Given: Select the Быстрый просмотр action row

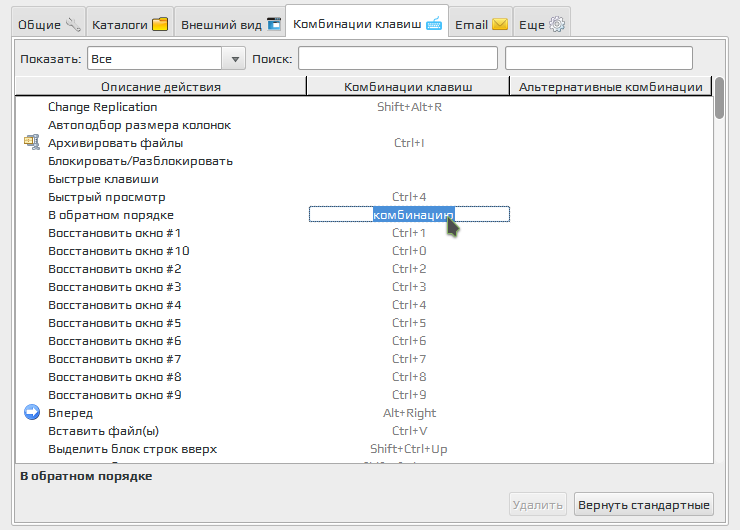Looking at the screenshot, I should pos(106,197).
